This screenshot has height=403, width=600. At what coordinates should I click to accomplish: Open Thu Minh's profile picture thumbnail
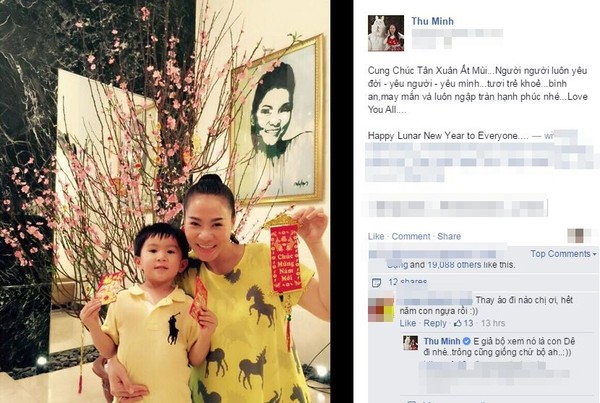386,33
